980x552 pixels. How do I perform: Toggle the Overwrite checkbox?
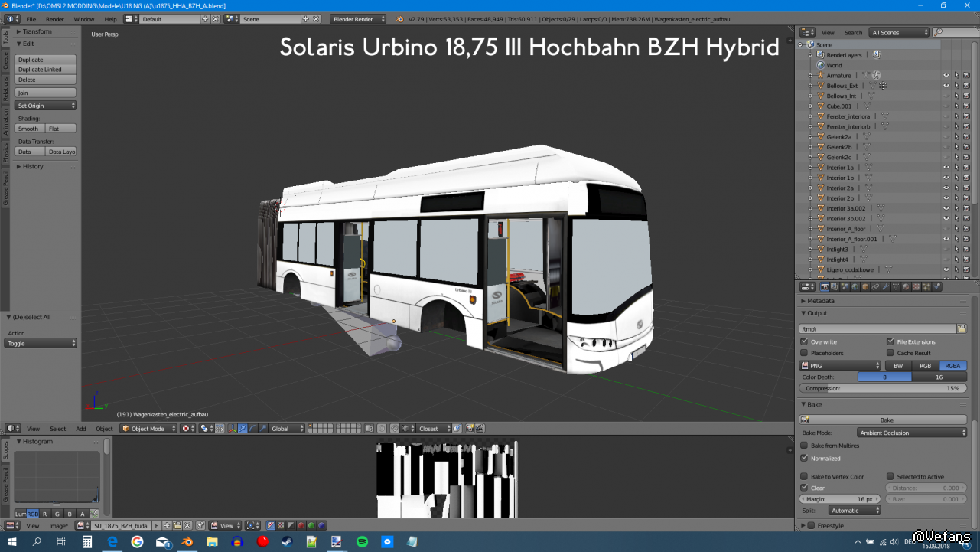804,341
